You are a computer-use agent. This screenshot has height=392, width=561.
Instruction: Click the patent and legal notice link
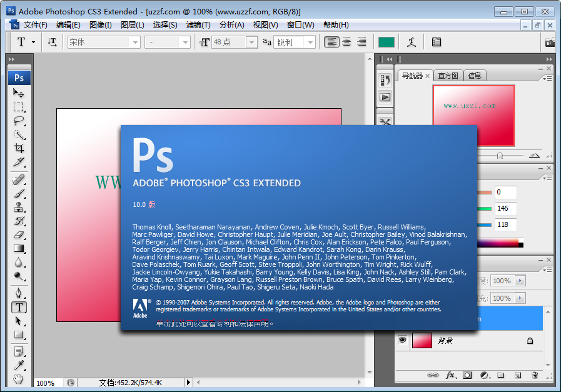pyautogui.click(x=215, y=324)
